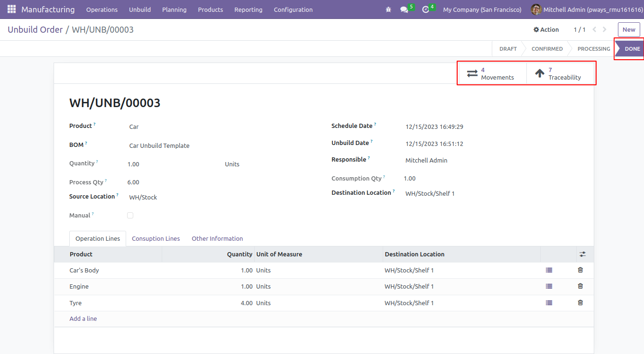The image size is (644, 354).
Task: Click Add a line link
Action: 83,318
